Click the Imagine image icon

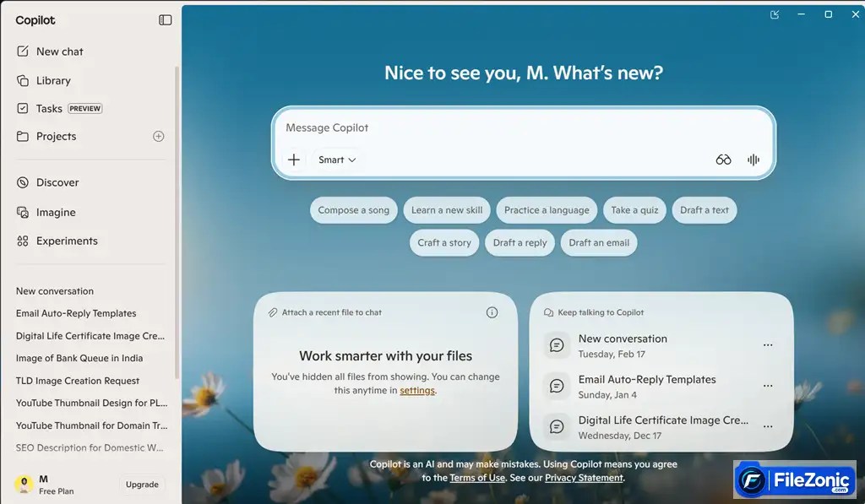point(23,212)
